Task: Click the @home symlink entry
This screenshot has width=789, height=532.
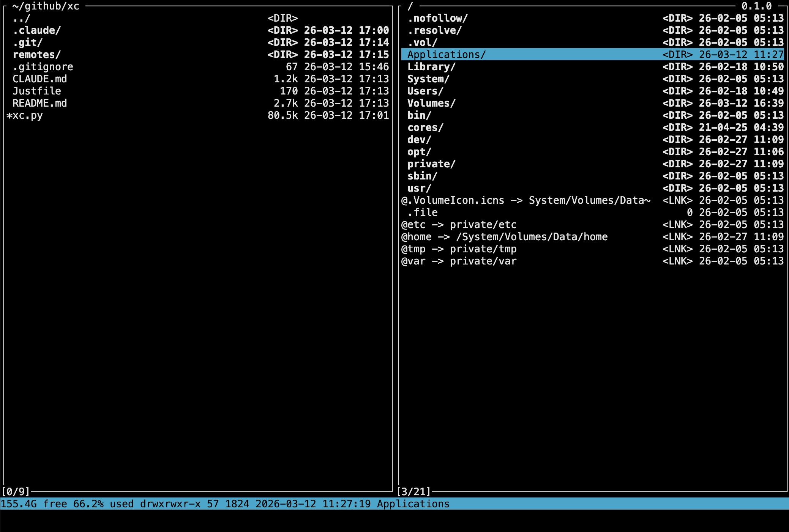Action: click(x=504, y=237)
